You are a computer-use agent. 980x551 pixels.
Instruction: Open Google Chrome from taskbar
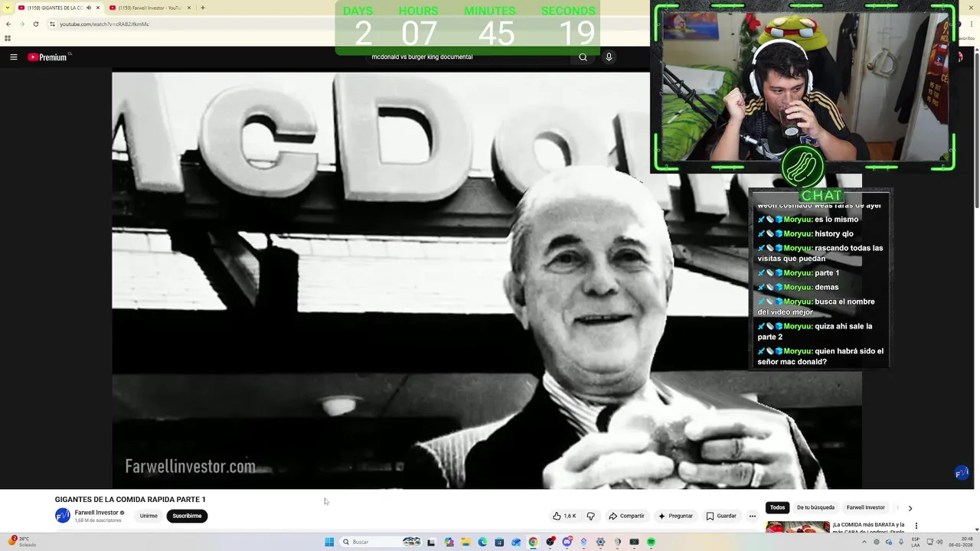(x=533, y=542)
